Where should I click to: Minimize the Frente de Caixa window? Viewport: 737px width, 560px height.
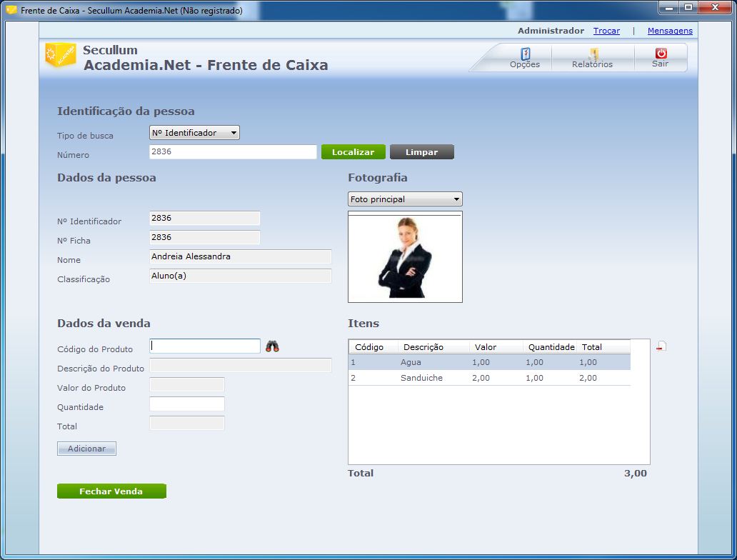[x=669, y=8]
